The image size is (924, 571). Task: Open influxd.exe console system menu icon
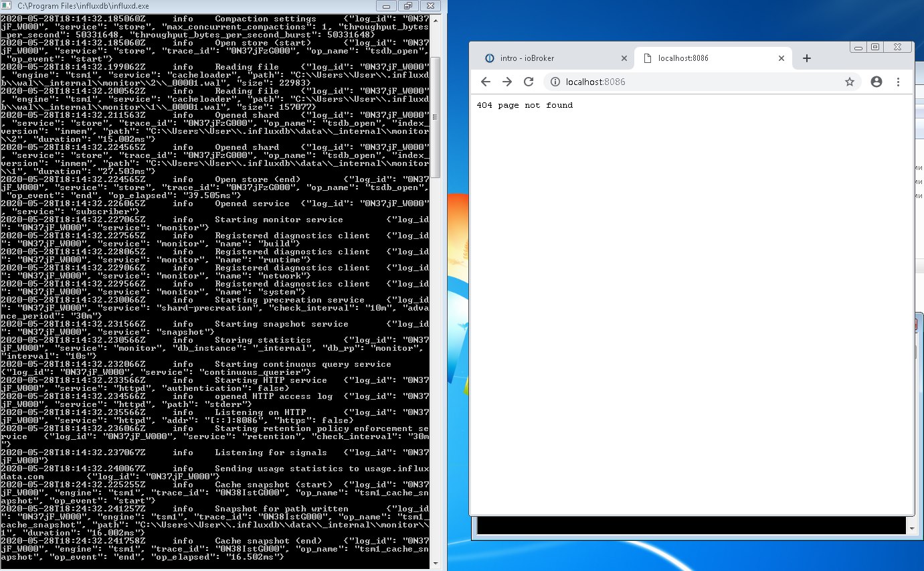click(x=6, y=5)
